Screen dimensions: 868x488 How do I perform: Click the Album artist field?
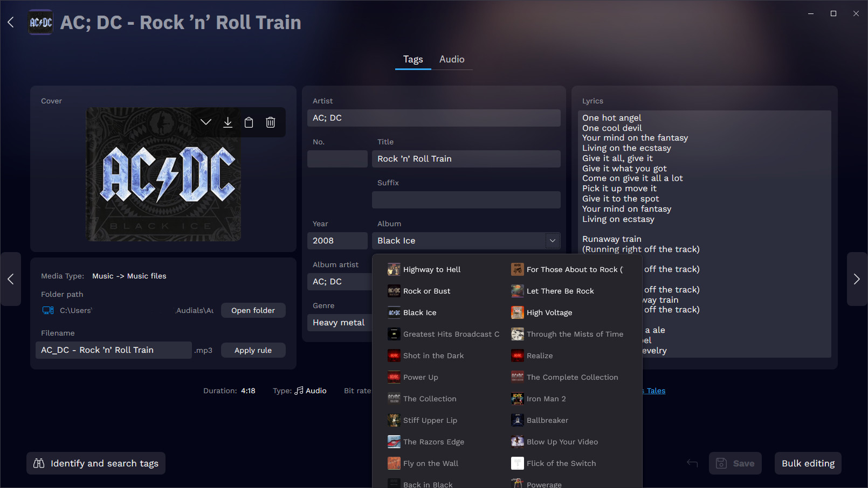340,282
